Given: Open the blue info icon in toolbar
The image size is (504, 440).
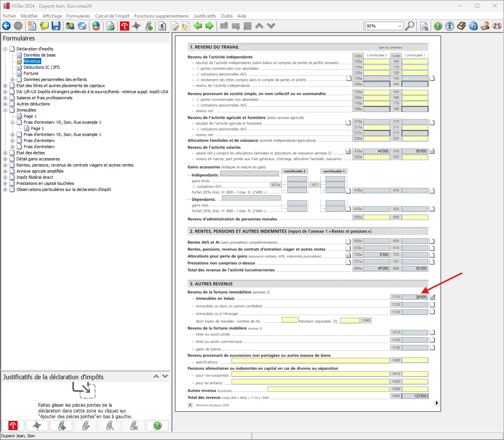Looking at the screenshot, I should (450, 26).
